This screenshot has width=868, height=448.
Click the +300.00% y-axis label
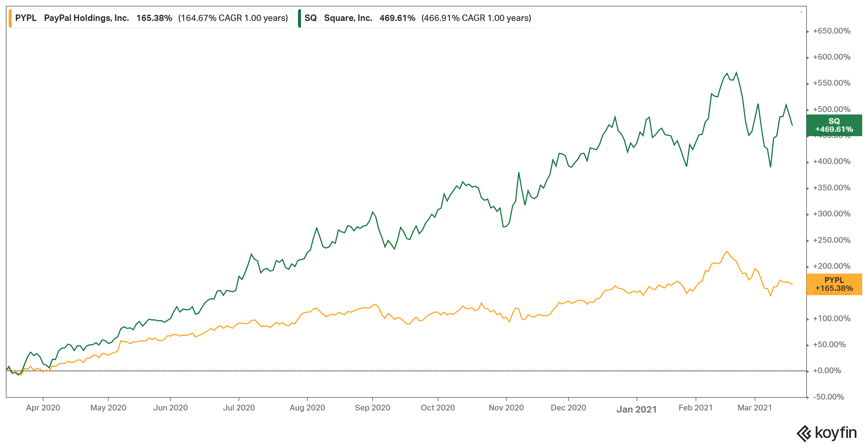pos(831,214)
